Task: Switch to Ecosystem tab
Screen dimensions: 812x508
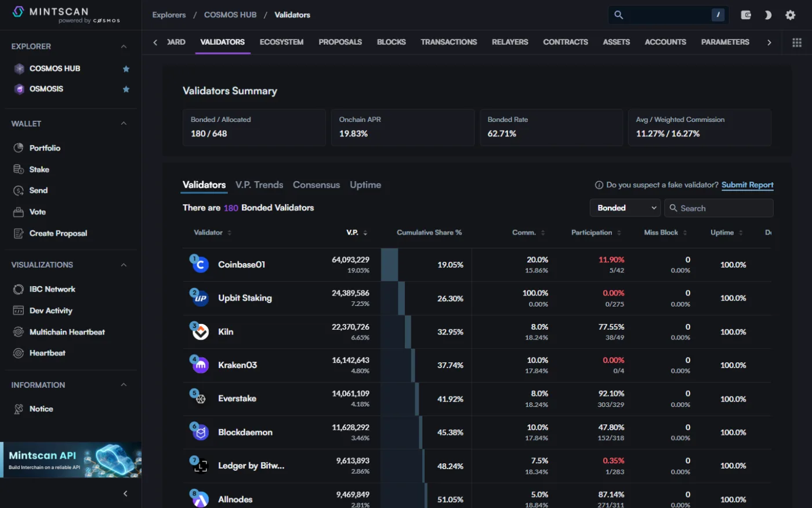Action: pyautogui.click(x=281, y=42)
